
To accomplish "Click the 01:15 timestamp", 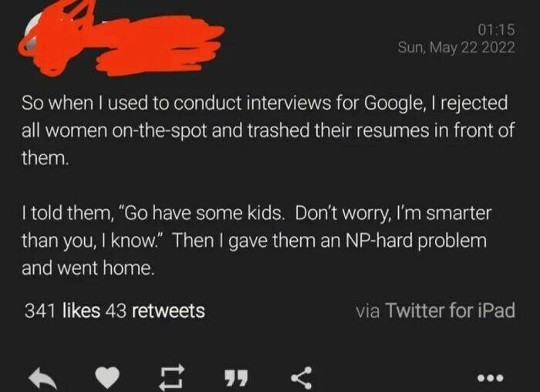I will [x=496, y=29].
